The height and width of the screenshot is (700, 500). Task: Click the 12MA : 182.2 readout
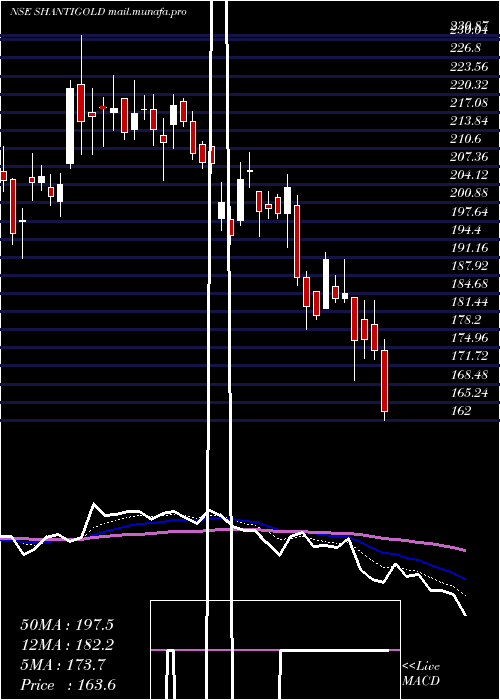(67, 645)
